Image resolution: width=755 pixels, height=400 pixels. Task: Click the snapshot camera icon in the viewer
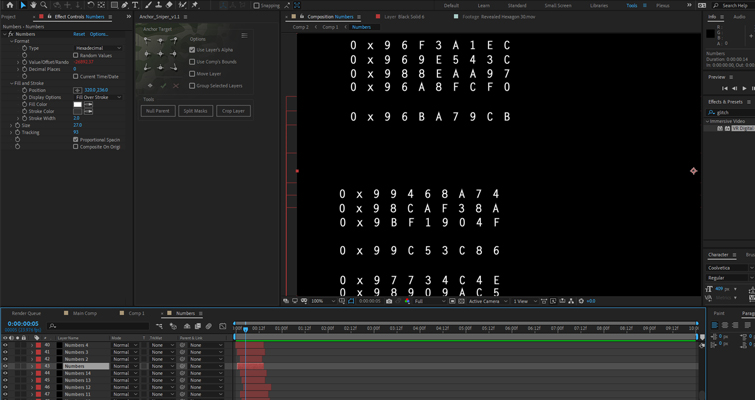click(x=389, y=301)
